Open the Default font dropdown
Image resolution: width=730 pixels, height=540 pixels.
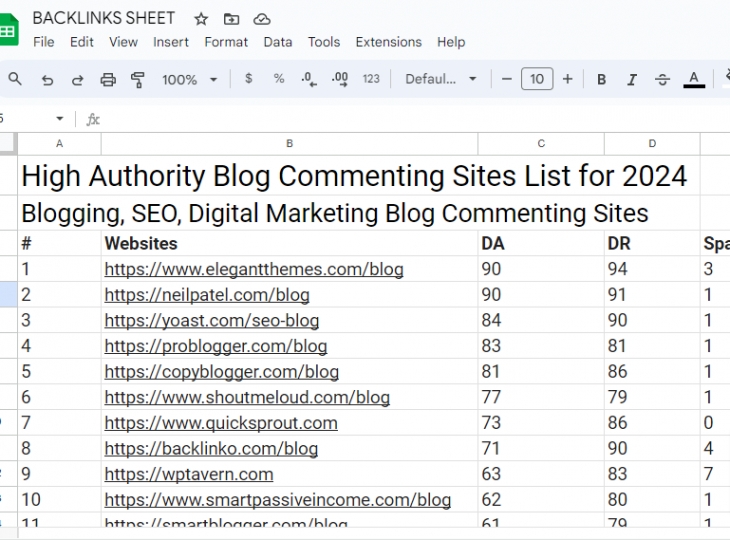coord(441,79)
